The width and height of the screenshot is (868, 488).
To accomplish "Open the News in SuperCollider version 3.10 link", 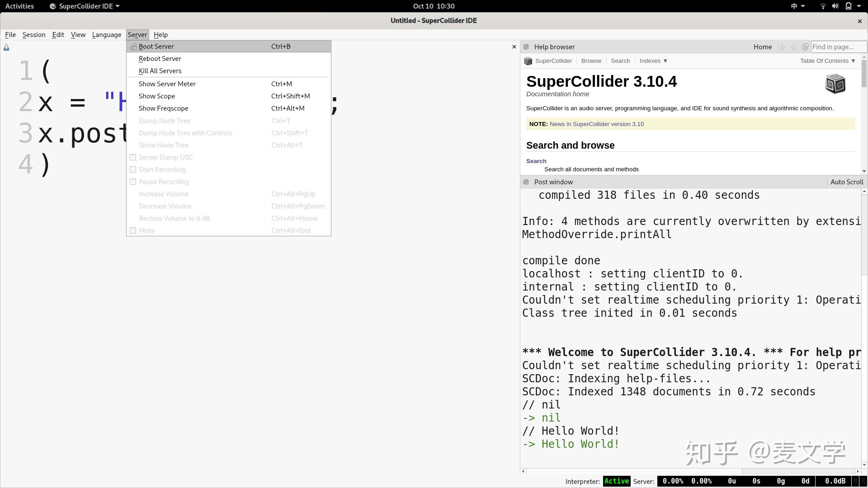I will 596,124.
